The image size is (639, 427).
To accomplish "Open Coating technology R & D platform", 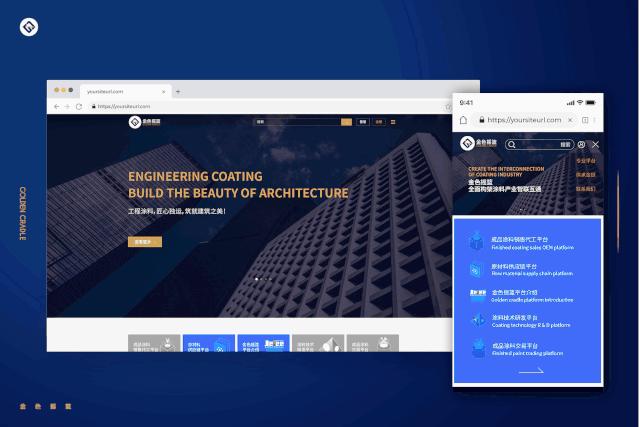I will pos(531,321).
